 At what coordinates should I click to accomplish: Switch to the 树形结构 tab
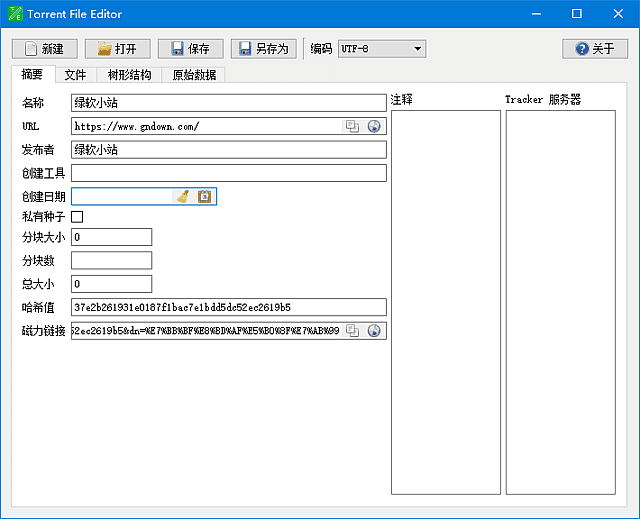pos(129,74)
